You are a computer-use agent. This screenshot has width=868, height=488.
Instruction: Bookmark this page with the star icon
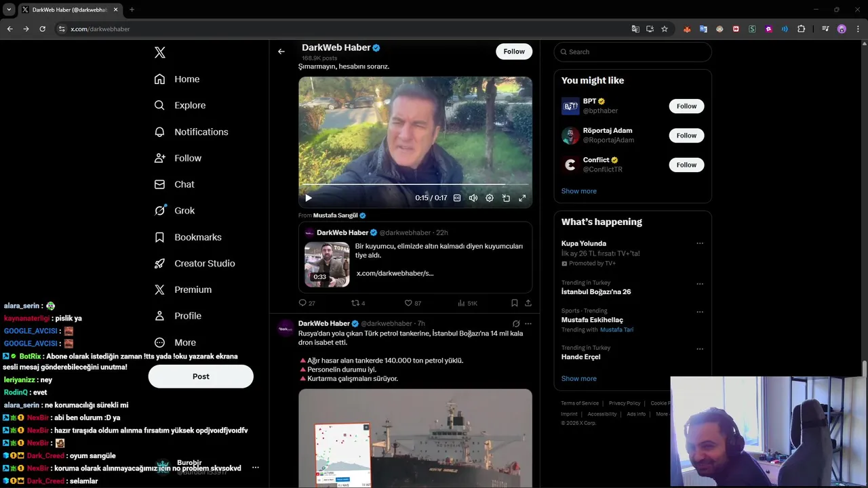click(665, 29)
